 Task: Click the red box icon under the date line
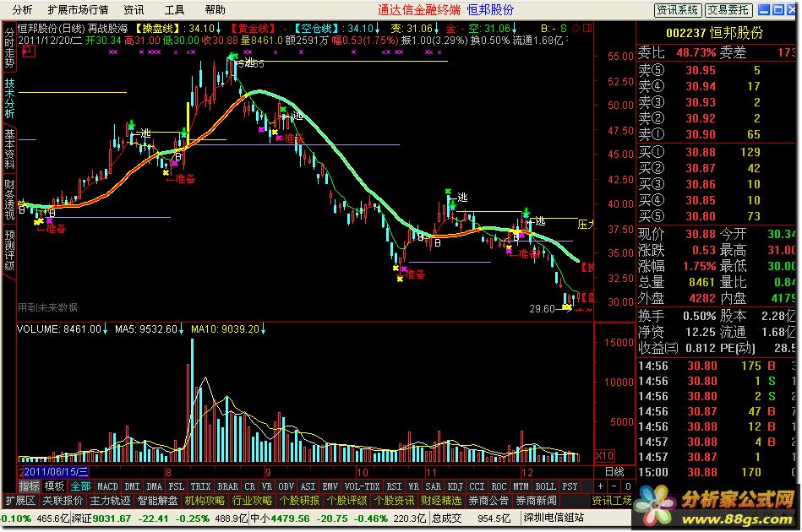coord(29,51)
